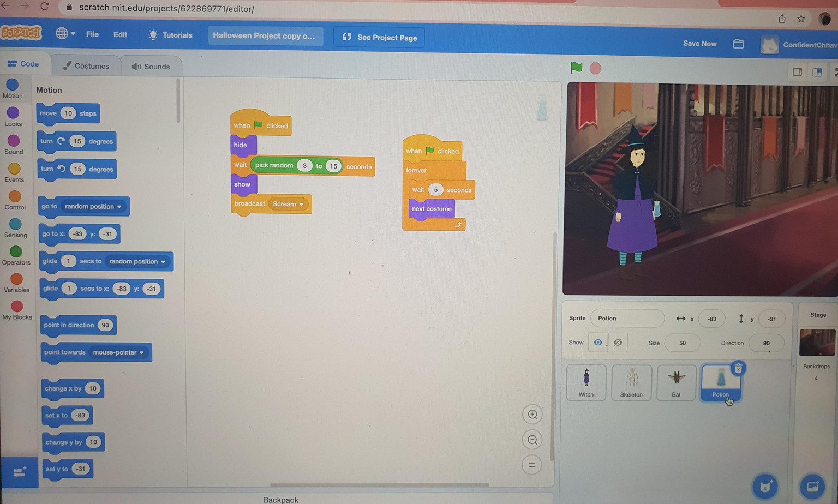
Task: Expand 'glide secs to random position' dropdown
Action: 163,262
